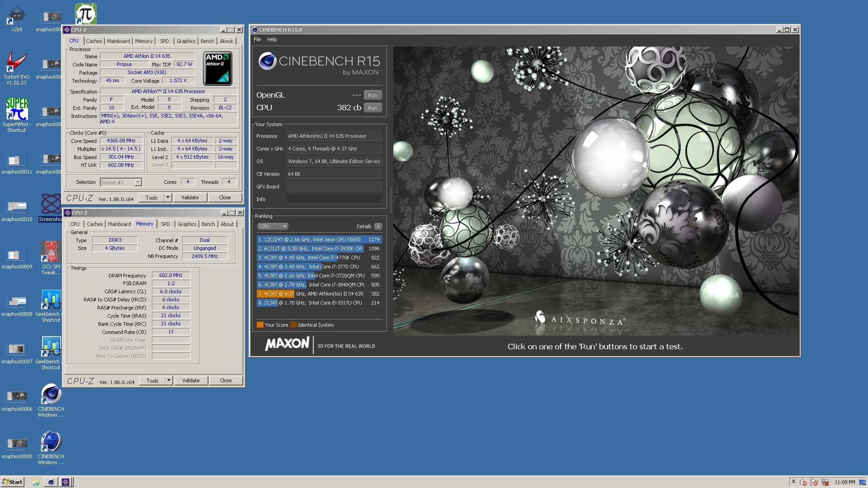Select the snaphsot0005 desktop file
Viewport: 868px width, 488px height.
(17, 449)
